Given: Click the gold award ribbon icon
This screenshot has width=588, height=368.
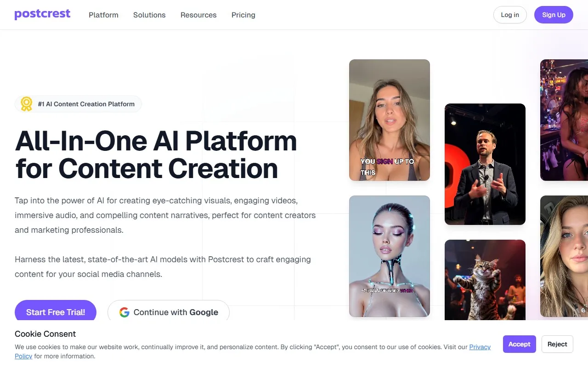Looking at the screenshot, I should pos(27,104).
